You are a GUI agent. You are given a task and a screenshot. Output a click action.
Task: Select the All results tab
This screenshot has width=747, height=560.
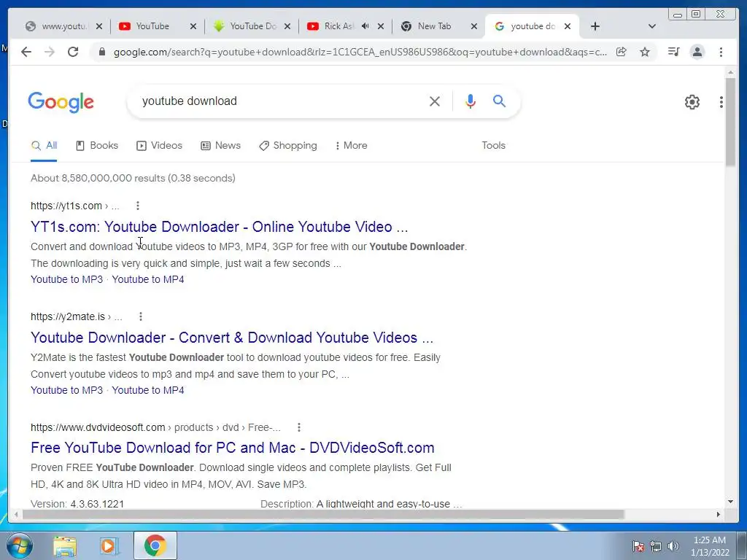click(44, 145)
